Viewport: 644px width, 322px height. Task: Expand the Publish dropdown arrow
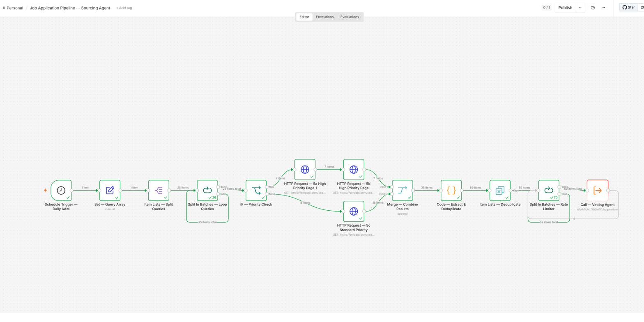[580, 8]
